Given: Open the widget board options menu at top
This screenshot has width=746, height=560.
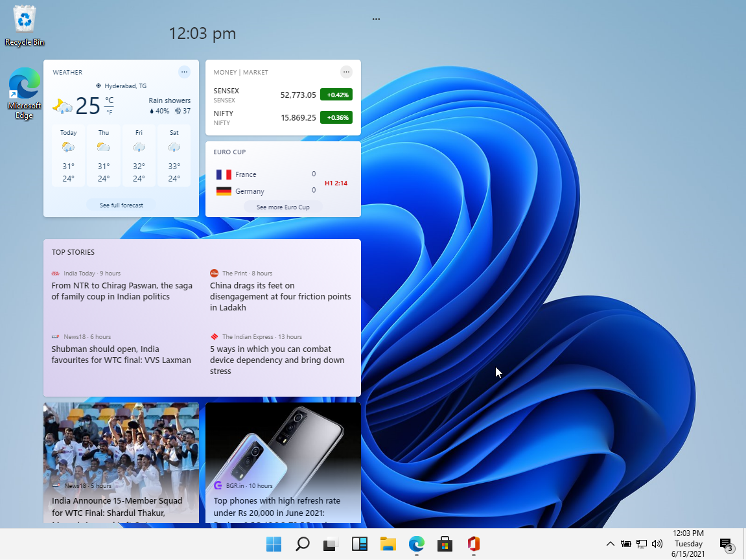Looking at the screenshot, I should click(376, 19).
